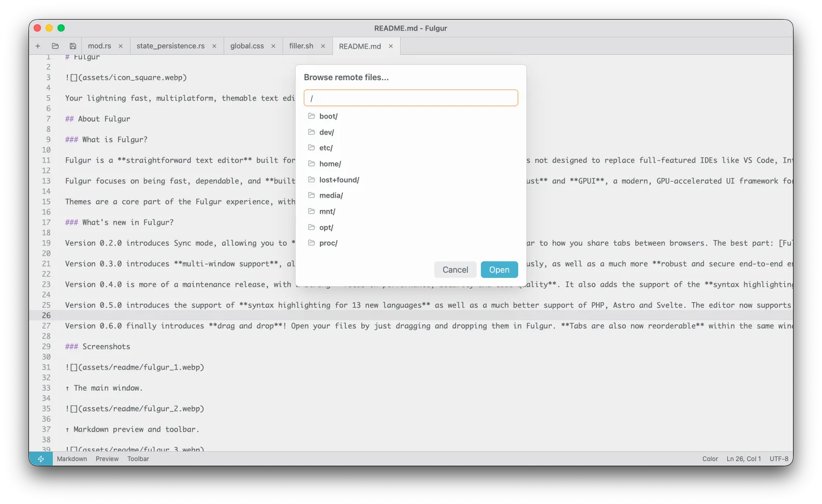The width and height of the screenshot is (822, 504).
Task: Click "### What's new in Fulgur?" line
Action: [120, 223]
